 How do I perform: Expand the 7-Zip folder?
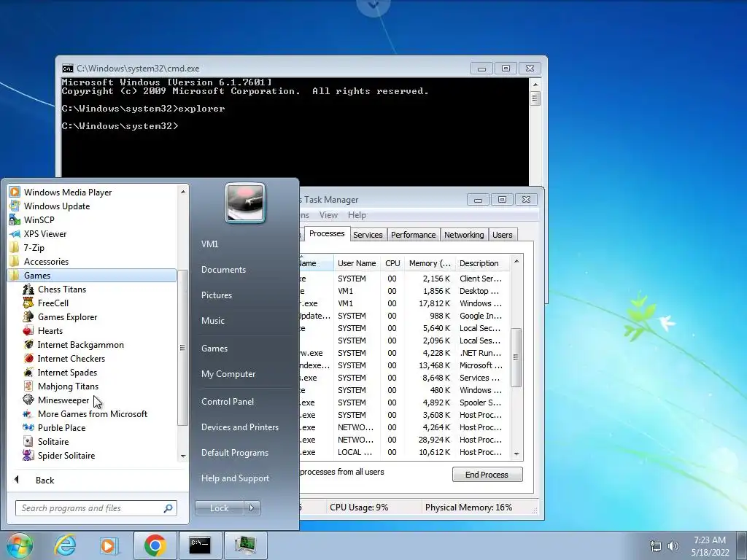click(34, 248)
